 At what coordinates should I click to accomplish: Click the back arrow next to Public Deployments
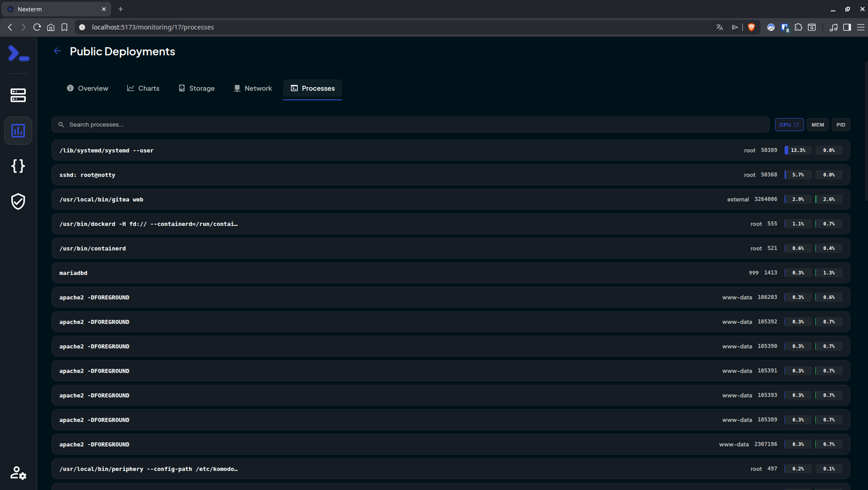point(57,51)
